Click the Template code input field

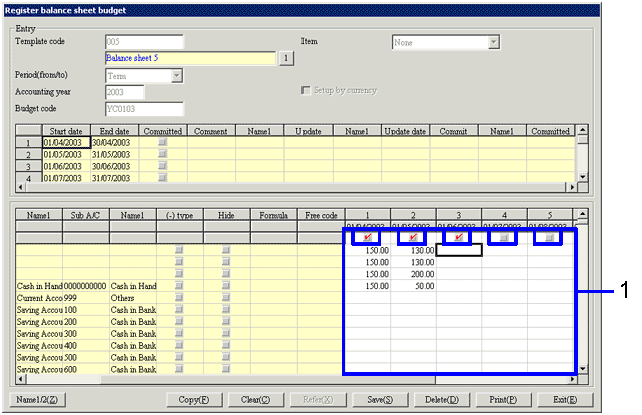(x=144, y=42)
